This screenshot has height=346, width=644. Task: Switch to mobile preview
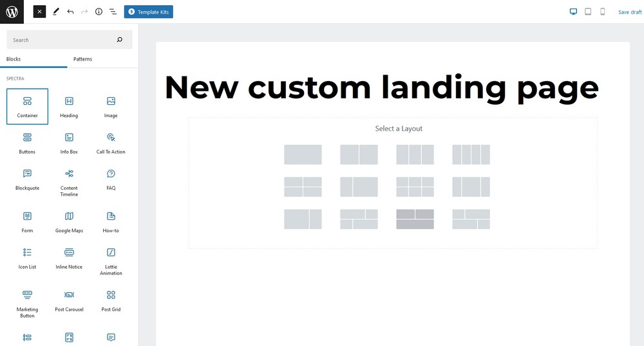[x=603, y=12]
